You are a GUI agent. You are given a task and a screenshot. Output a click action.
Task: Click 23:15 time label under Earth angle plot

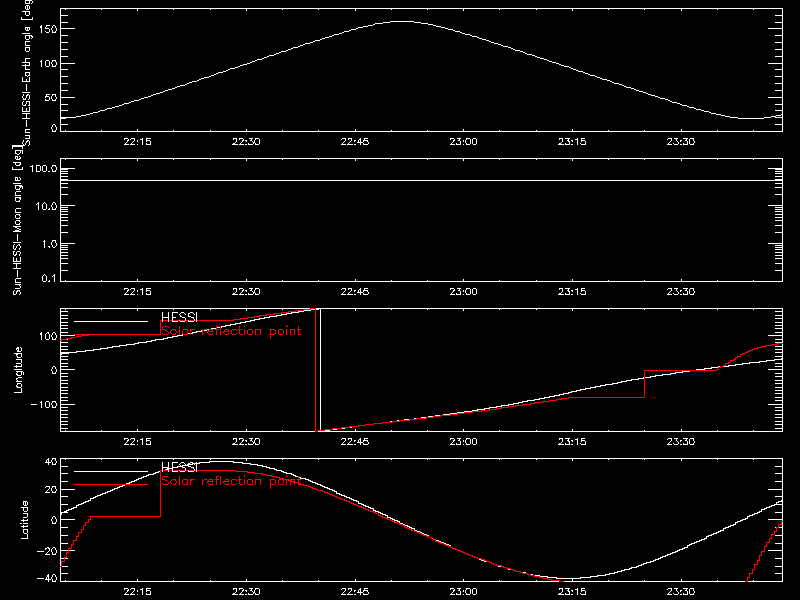(x=572, y=142)
